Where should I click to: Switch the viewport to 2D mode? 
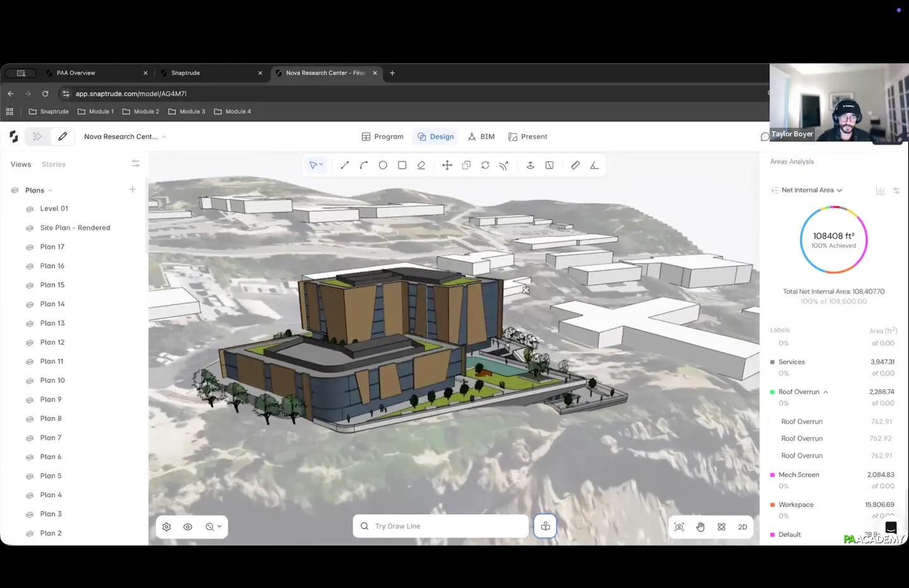[x=742, y=527]
